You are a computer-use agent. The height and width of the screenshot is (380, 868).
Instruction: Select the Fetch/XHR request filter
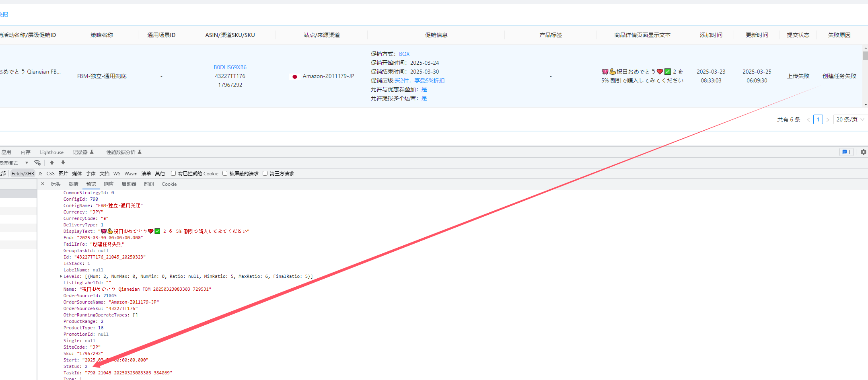coord(23,174)
